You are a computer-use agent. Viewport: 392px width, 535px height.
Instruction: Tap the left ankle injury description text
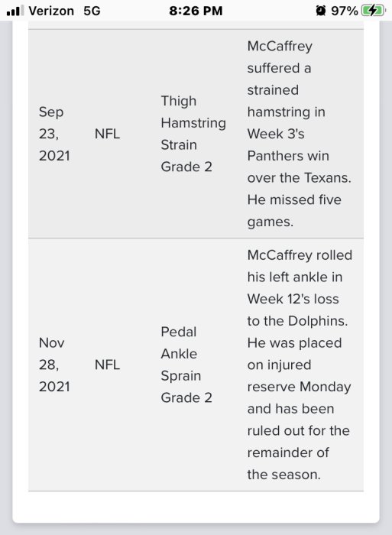pyautogui.click(x=300, y=365)
